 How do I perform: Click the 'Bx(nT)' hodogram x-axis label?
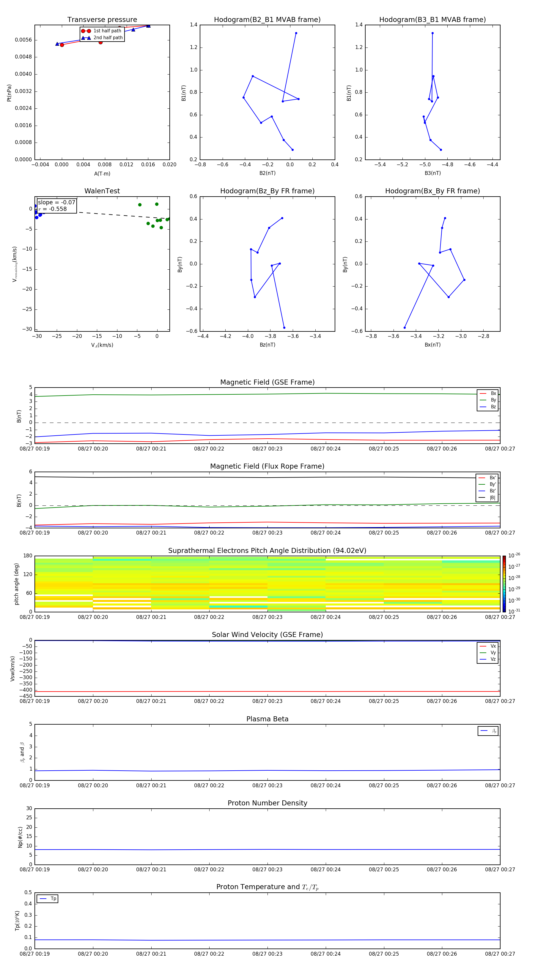(432, 345)
